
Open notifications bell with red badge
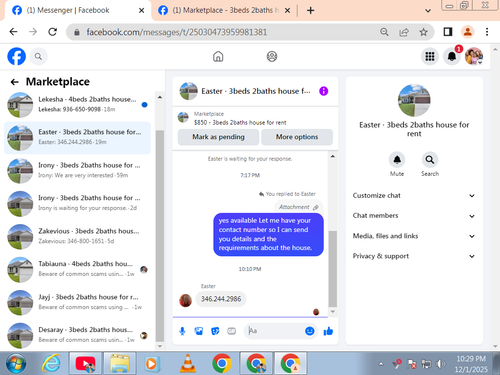pos(452,56)
